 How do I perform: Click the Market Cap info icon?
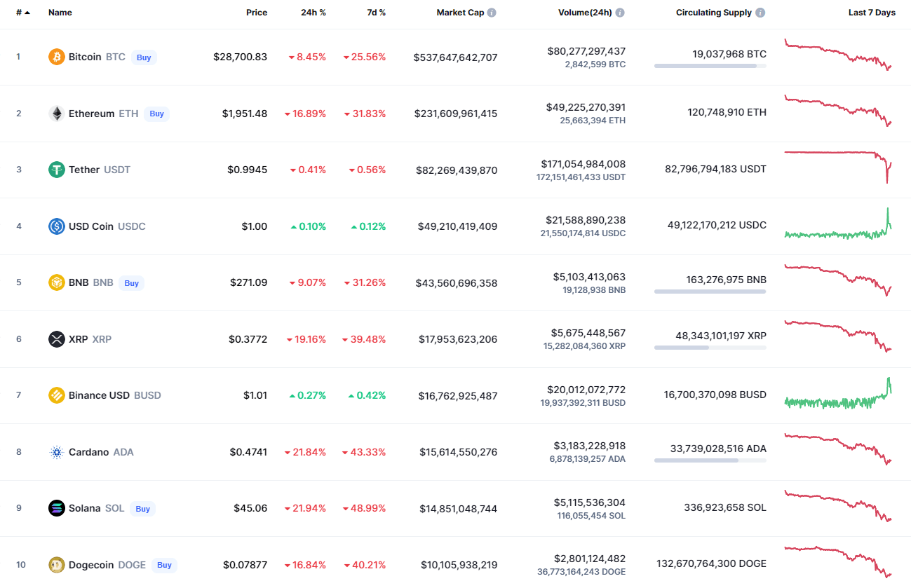click(x=492, y=13)
